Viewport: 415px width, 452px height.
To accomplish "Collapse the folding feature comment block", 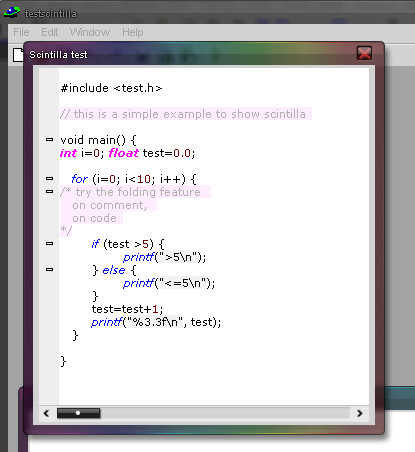I will pos(49,192).
